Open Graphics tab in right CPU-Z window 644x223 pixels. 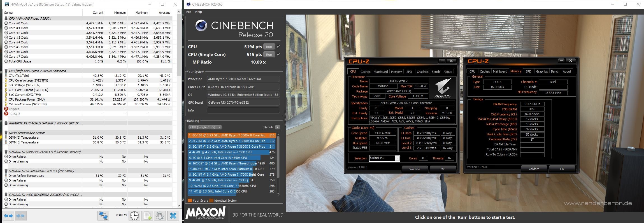tap(542, 71)
